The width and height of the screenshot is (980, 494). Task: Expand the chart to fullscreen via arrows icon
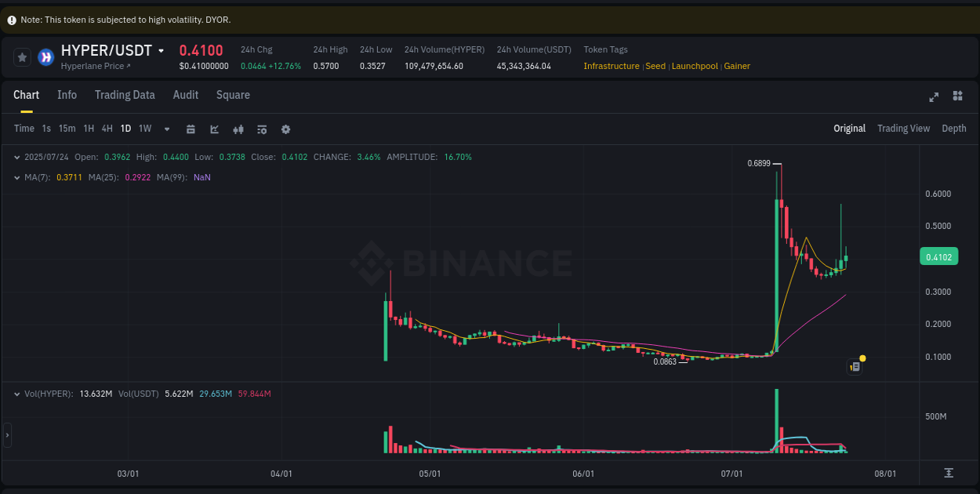pyautogui.click(x=934, y=97)
